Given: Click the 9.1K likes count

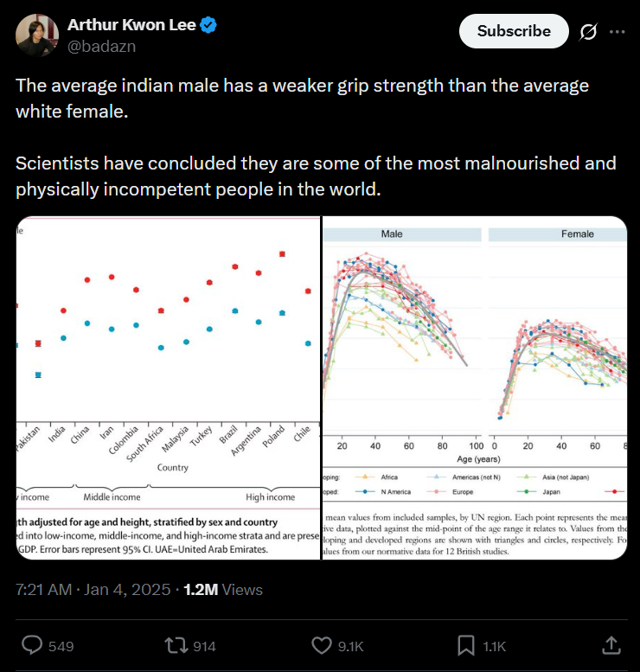Looking at the screenshot, I should pyautogui.click(x=350, y=646).
